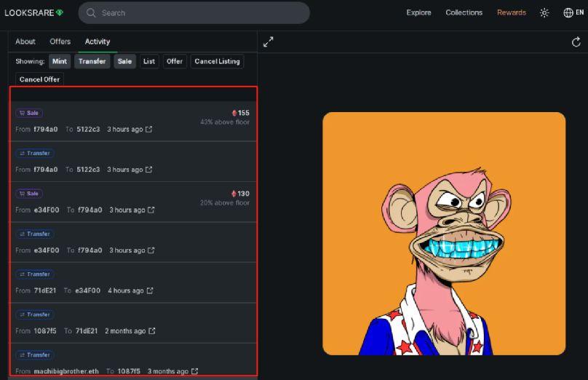
Task: Toggle the Transfer activity filter
Action: 92,62
